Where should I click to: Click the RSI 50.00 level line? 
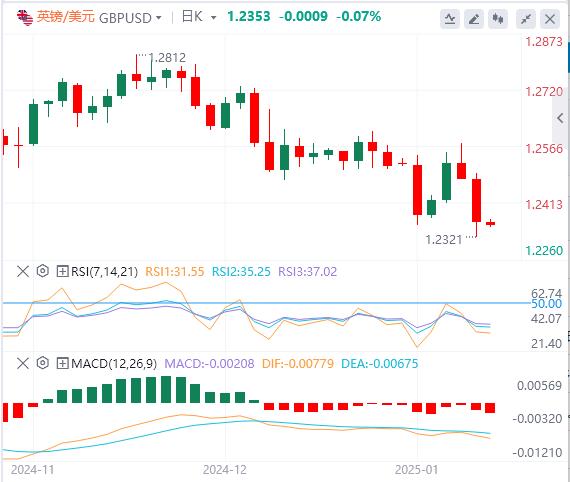click(x=265, y=303)
